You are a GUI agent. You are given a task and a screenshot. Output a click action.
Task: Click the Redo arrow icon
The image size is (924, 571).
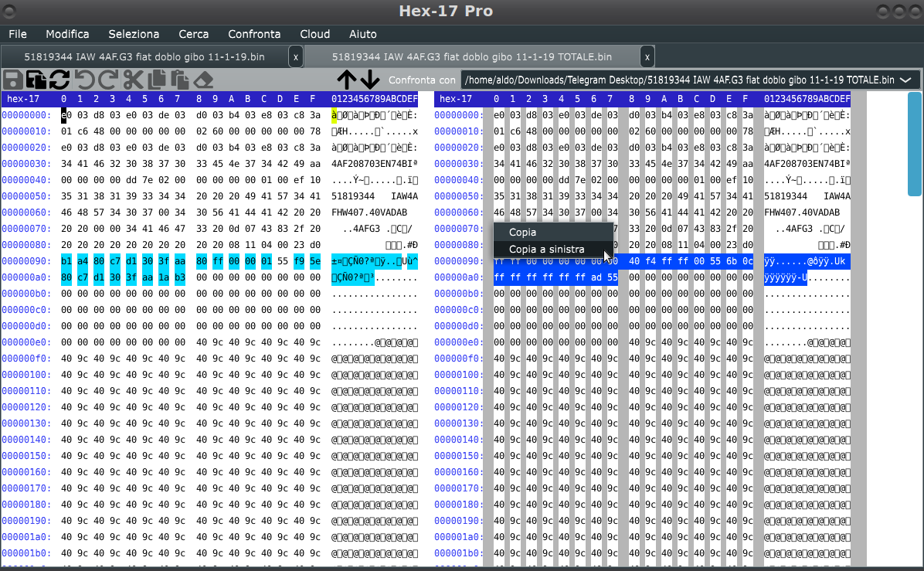click(x=108, y=80)
